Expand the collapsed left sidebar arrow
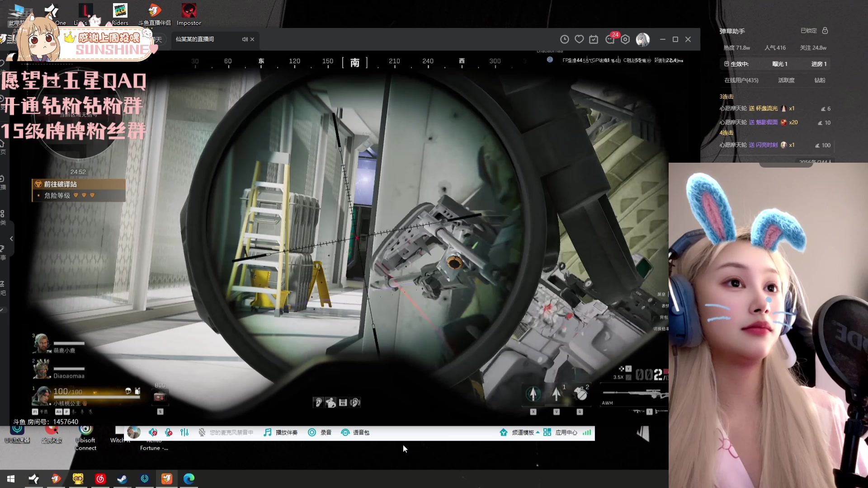 pos(11,239)
